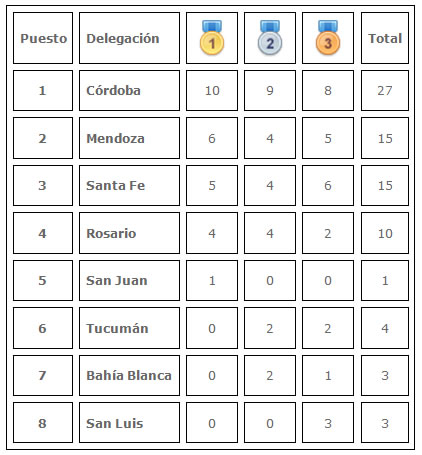
Task: Select the Delegación column header
Action: tap(129, 38)
